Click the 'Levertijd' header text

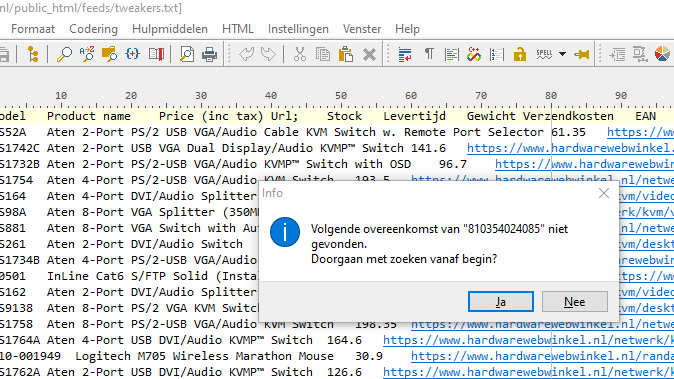(414, 116)
